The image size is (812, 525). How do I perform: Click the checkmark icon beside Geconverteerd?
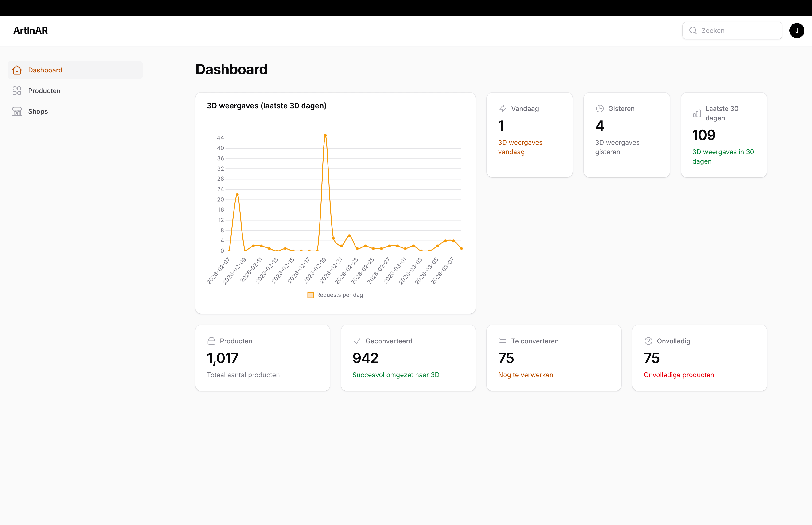click(x=357, y=341)
